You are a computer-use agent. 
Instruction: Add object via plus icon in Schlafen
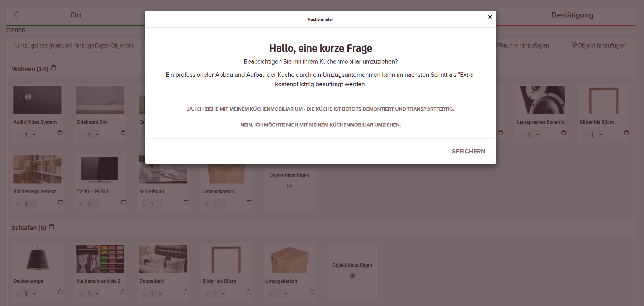pos(352,275)
